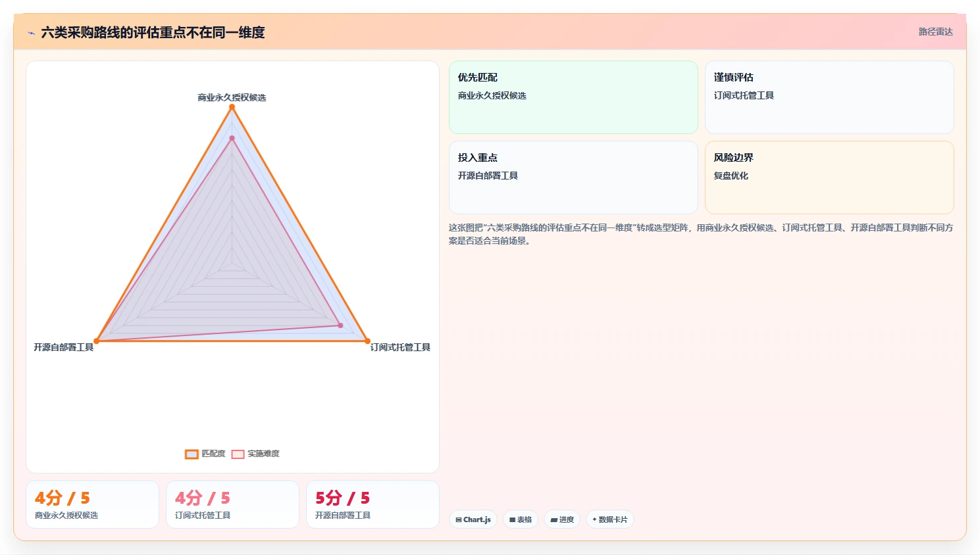
Task: Click the description paragraph starting 这张图把
Action: click(701, 234)
